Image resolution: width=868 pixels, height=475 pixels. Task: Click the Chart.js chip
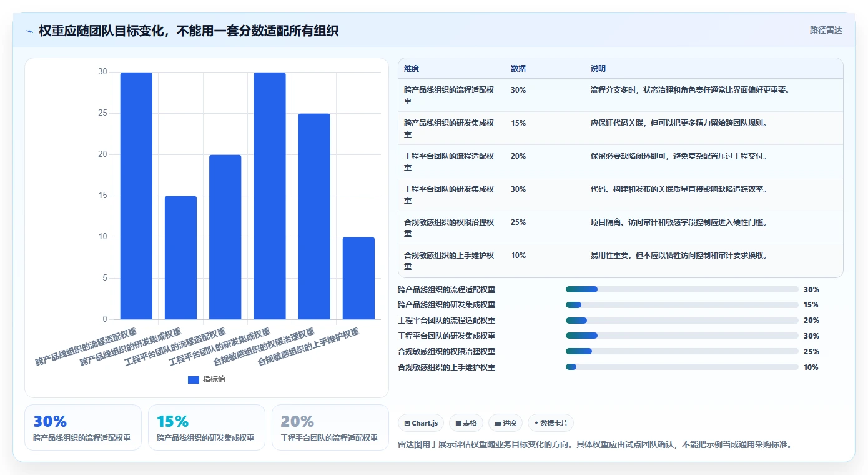[x=421, y=423]
